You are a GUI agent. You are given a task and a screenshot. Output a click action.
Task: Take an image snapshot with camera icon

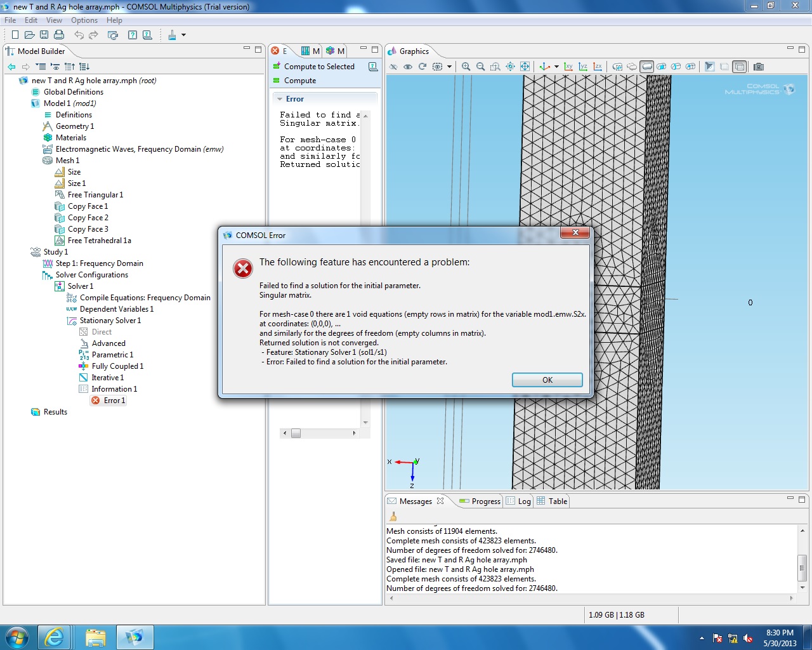(x=759, y=67)
